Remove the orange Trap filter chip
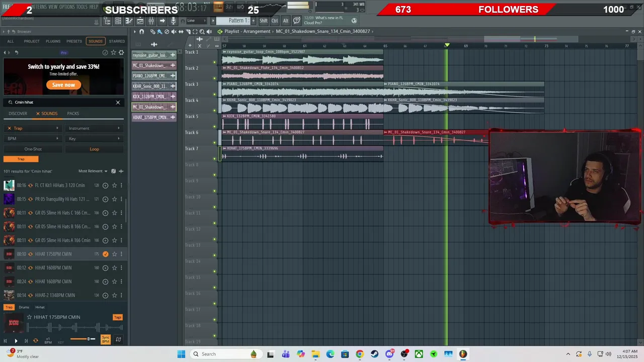The height and width of the screenshot is (362, 644). [21, 159]
